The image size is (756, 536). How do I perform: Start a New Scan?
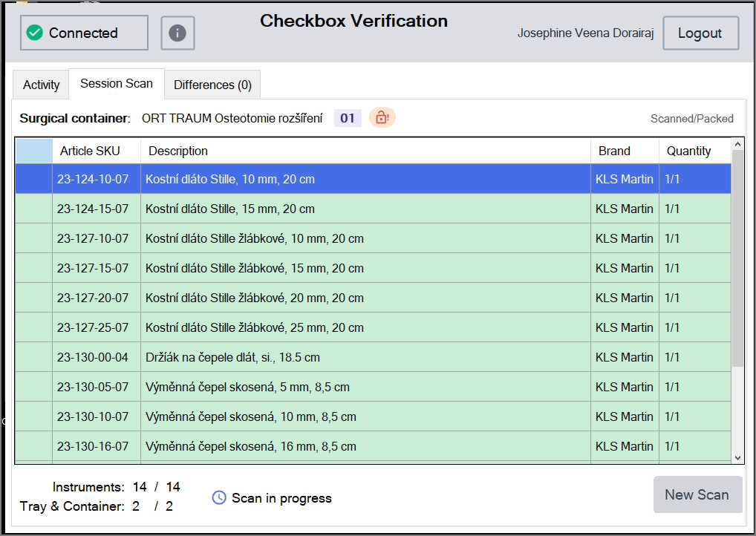tap(697, 494)
